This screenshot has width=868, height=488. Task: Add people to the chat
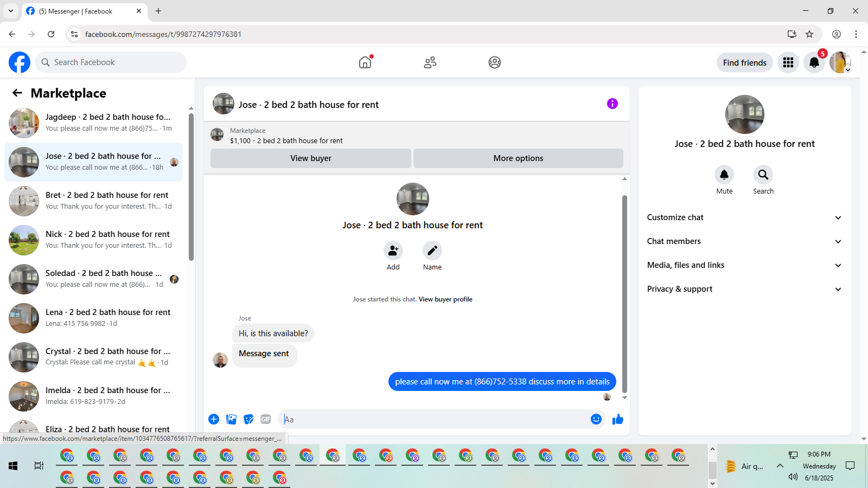pos(393,251)
